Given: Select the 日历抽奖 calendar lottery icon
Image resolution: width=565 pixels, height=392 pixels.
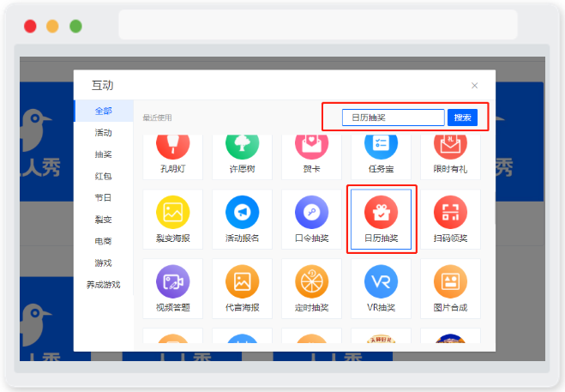Looking at the screenshot, I should [x=381, y=212].
